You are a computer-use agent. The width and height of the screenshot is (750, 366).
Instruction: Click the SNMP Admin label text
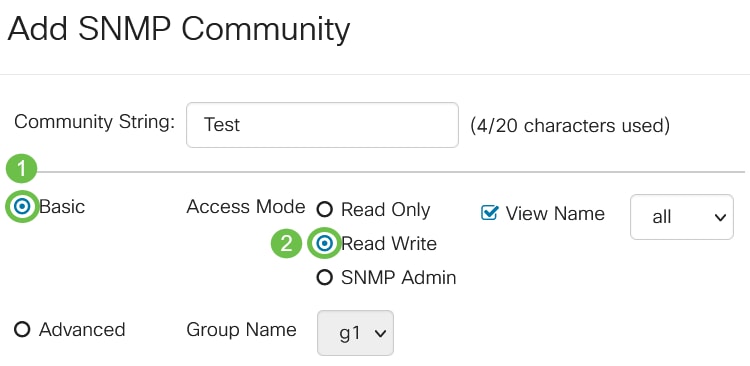click(398, 277)
